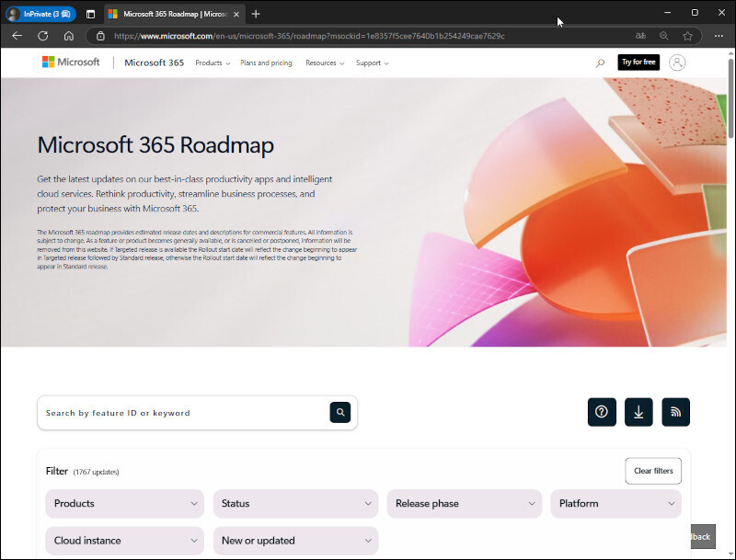Select the Microsoft 365 Roadmap browser tab
This screenshot has width=736, height=560.
coord(174,14)
